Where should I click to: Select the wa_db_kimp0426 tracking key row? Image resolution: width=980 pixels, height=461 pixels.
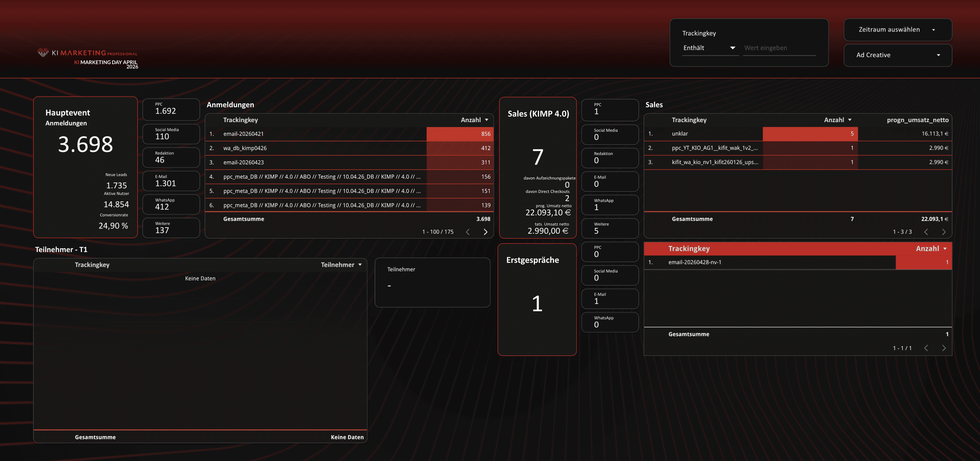point(245,148)
